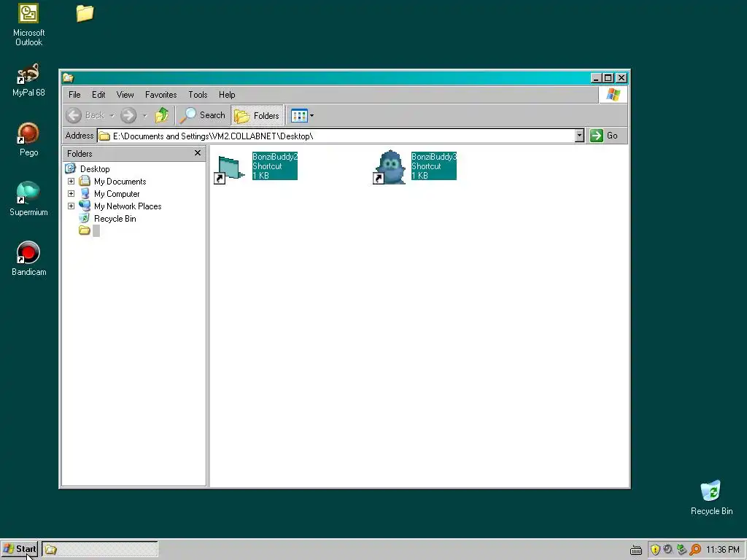Select the BonziBuddy3 gorilla shortcut icon
747x560 pixels.
pyautogui.click(x=390, y=167)
